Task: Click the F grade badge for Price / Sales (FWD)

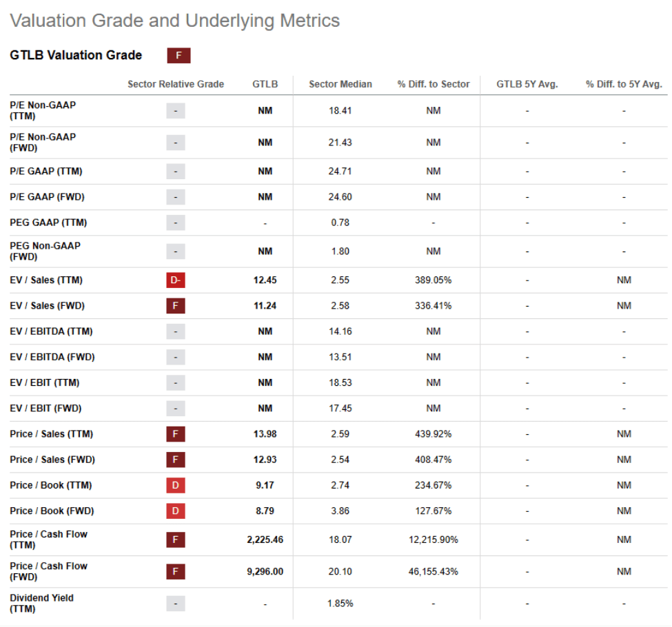Action: [176, 460]
